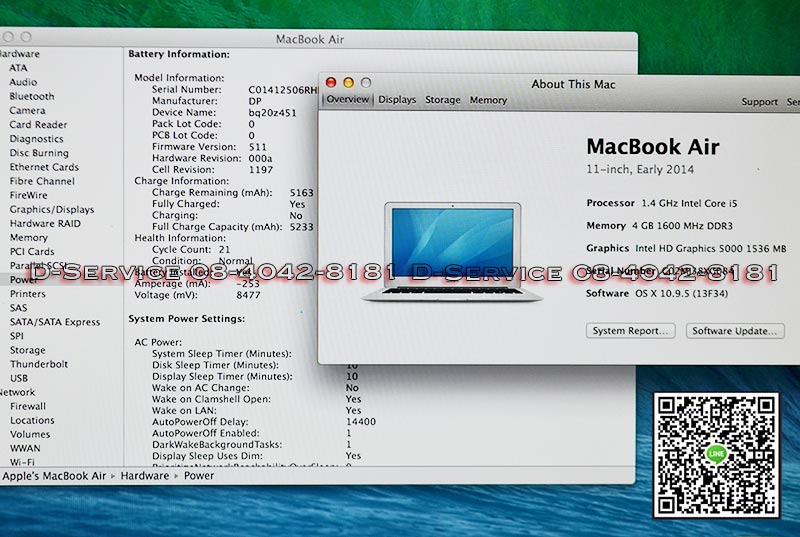Collapse the Hardware category header

coord(19,54)
